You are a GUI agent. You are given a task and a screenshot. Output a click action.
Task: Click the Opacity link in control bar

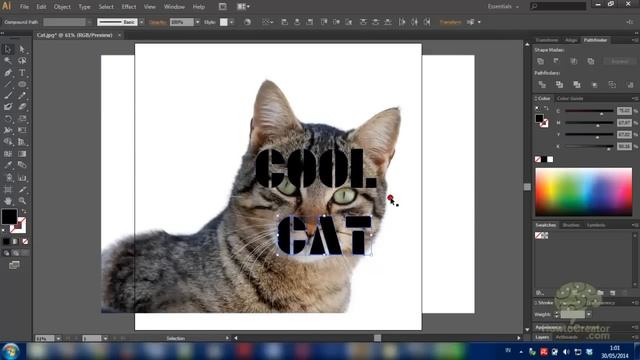[158, 22]
